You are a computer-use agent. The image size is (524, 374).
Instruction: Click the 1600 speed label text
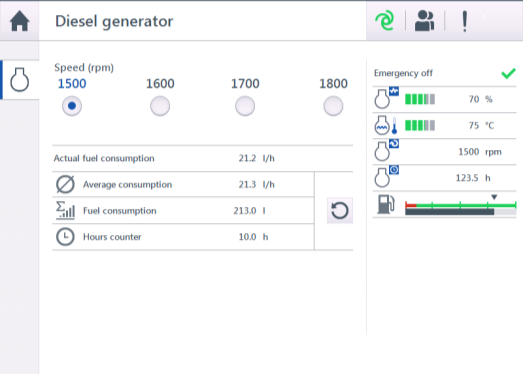(160, 84)
